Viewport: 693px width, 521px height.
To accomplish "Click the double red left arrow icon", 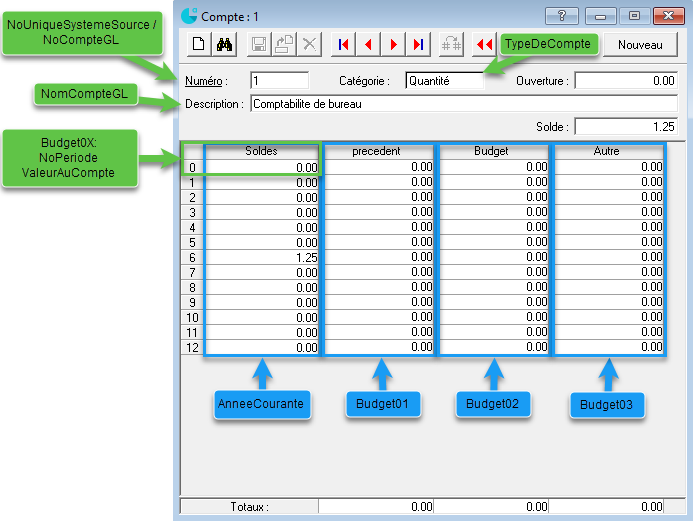I will click(485, 44).
